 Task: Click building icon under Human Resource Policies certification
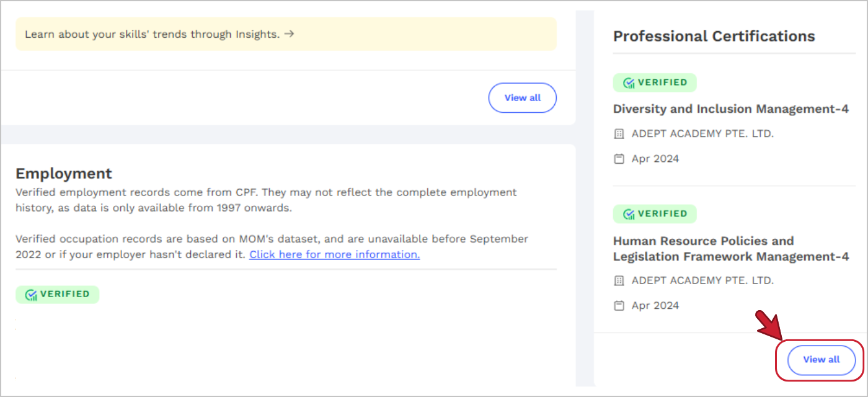(618, 281)
